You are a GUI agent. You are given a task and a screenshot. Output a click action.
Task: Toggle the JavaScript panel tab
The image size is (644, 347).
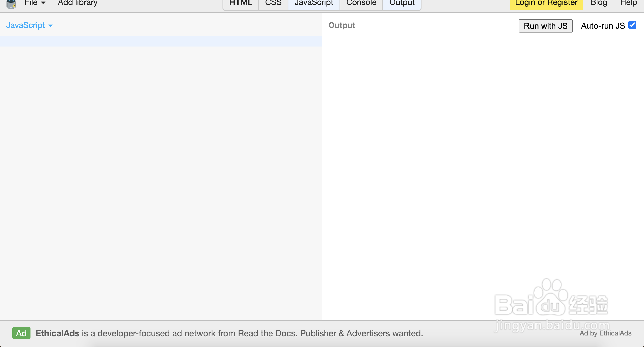coord(314,3)
